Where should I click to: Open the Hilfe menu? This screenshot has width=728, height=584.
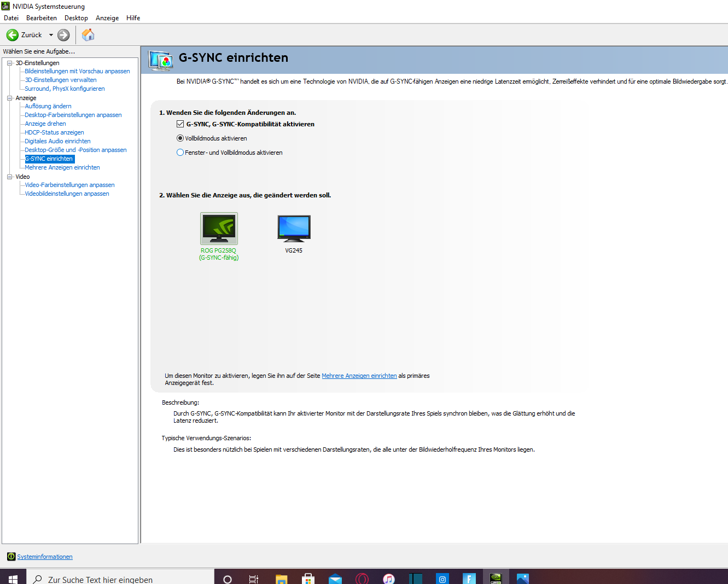click(133, 18)
